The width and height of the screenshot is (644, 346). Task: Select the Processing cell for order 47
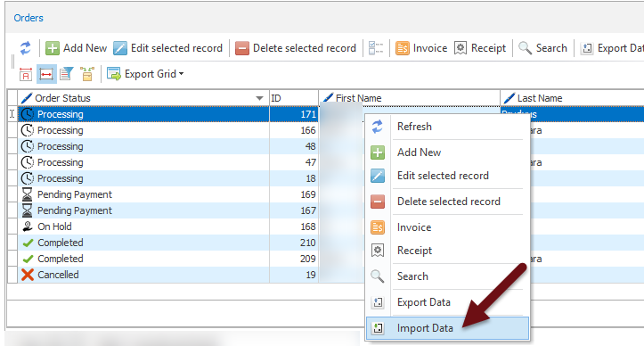[x=143, y=162]
